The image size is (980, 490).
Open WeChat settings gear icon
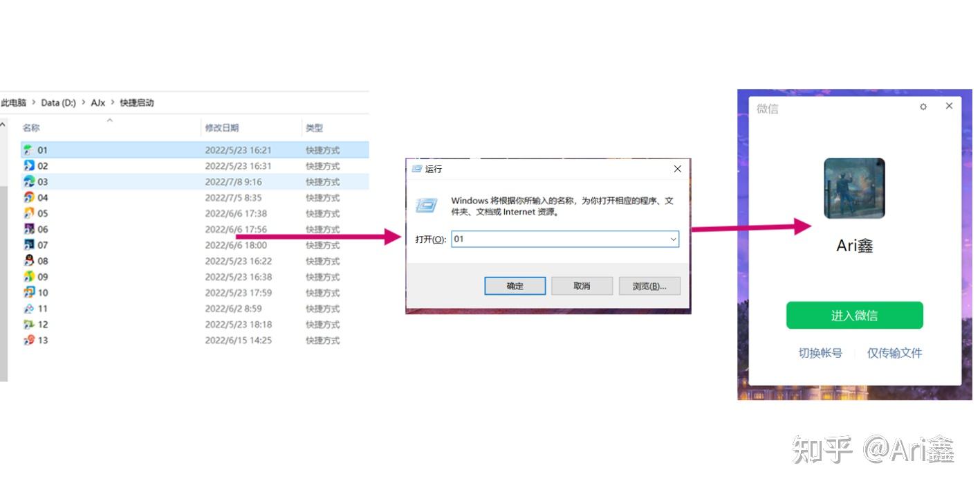(x=923, y=107)
